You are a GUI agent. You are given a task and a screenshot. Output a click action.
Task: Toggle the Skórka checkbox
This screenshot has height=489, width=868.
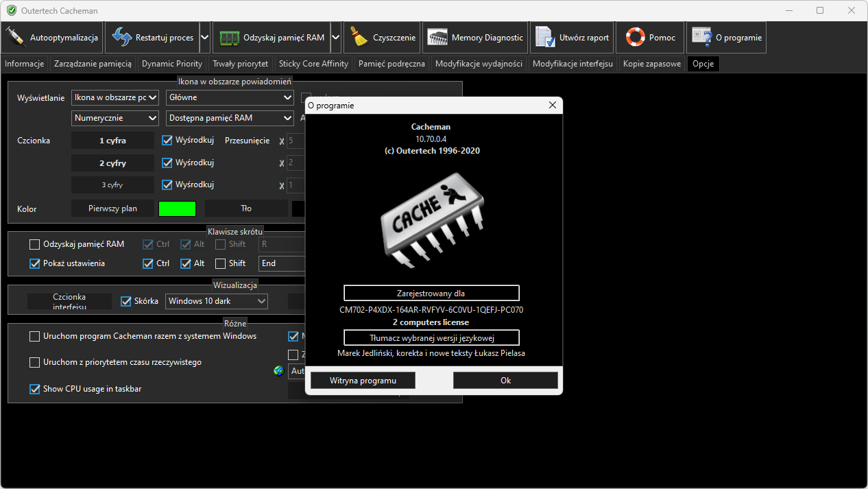tap(125, 301)
